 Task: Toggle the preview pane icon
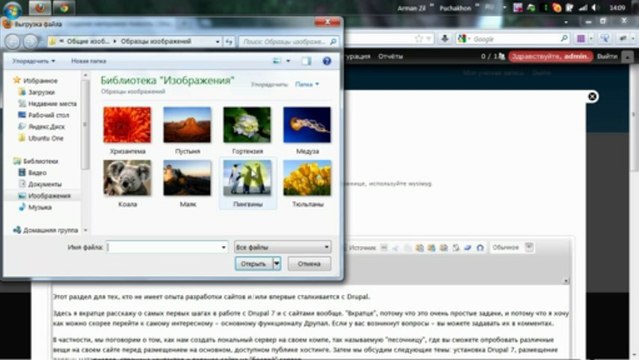click(x=306, y=61)
